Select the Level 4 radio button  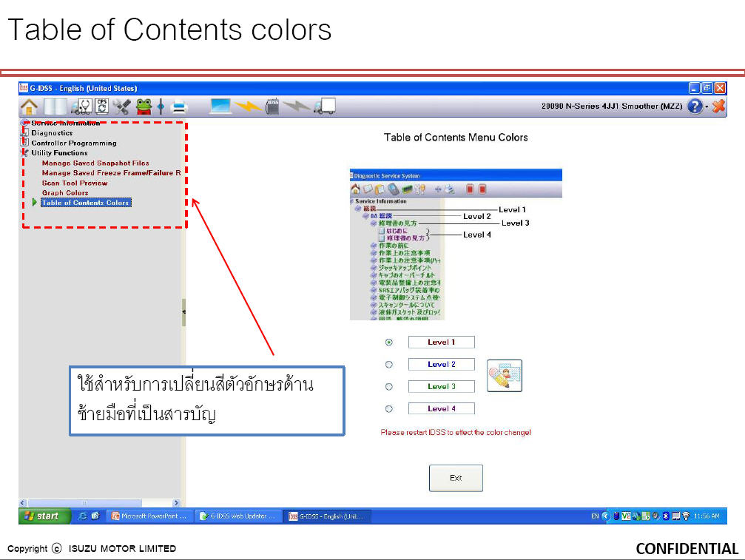coord(389,408)
